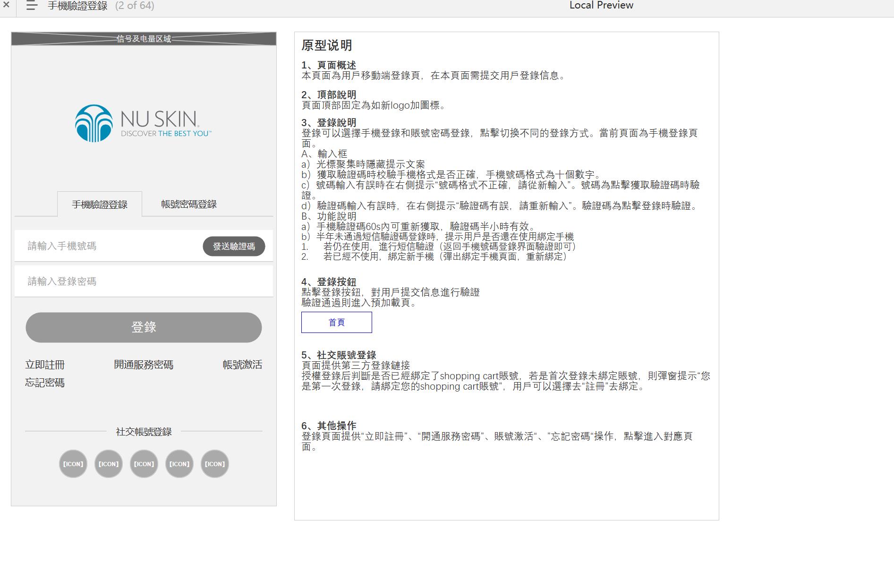Focus the 請輸入登錄密碼 input field
Viewport: 894px width, 588px height.
(x=144, y=281)
